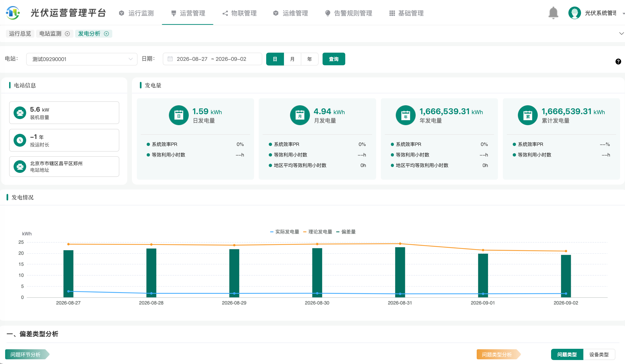Select 日 granularity
This screenshot has width=625, height=364.
275,59
